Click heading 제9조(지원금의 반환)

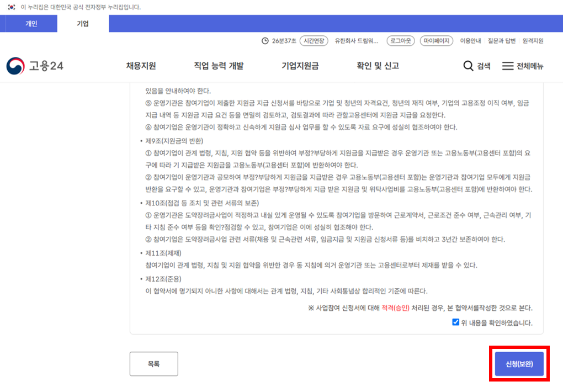tap(174, 141)
